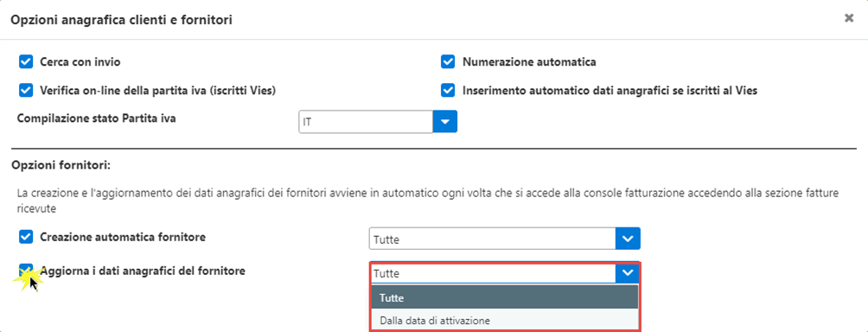Click the Opzioni fornitori section heading

[x=61, y=165]
